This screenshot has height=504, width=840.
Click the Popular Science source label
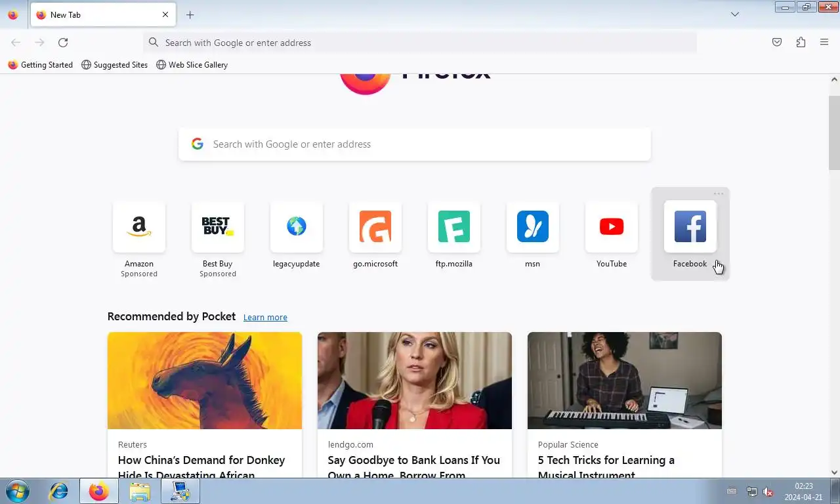point(568,445)
